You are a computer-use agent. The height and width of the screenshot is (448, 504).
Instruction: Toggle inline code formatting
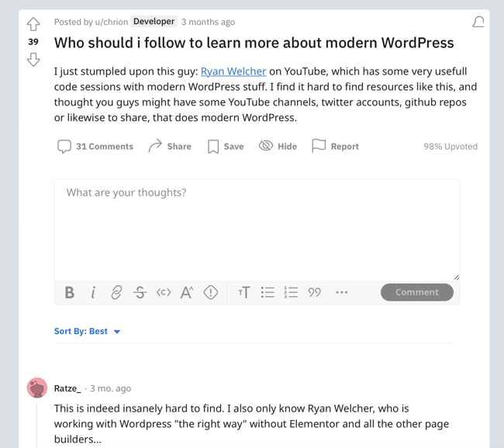(x=164, y=292)
